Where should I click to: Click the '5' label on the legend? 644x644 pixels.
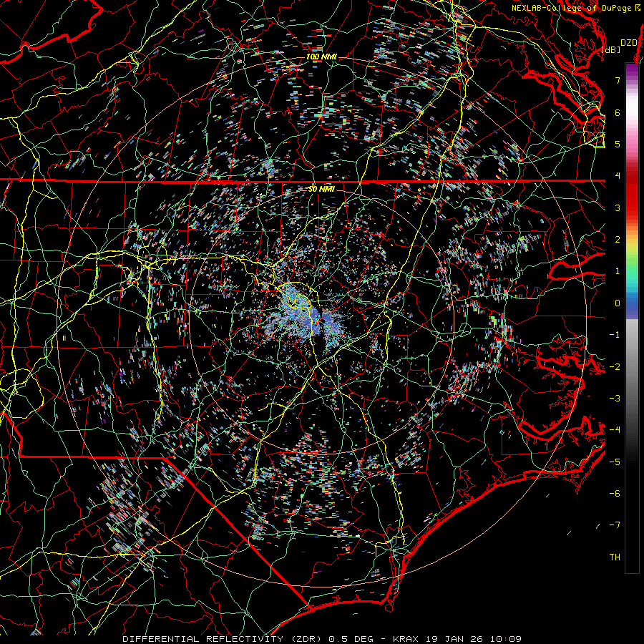(618, 144)
